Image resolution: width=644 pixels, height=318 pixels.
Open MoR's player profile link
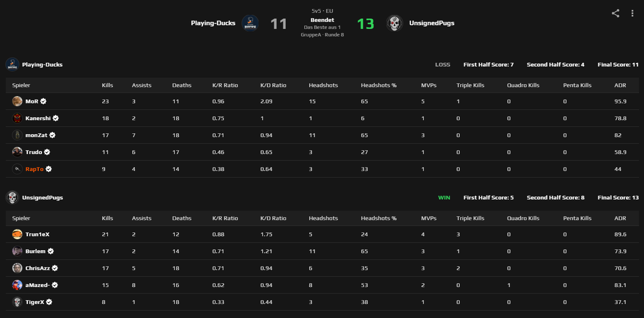coord(32,101)
